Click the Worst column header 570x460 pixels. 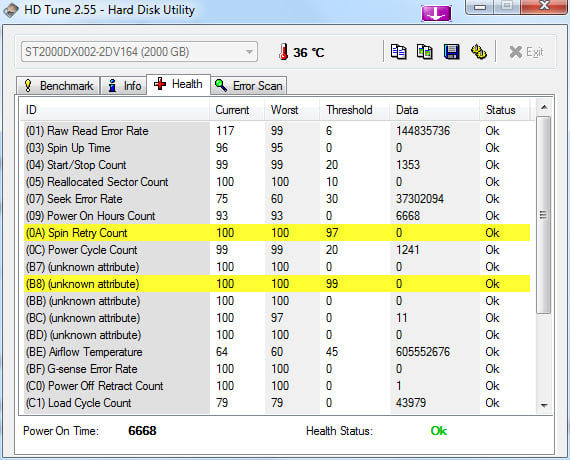(x=292, y=110)
